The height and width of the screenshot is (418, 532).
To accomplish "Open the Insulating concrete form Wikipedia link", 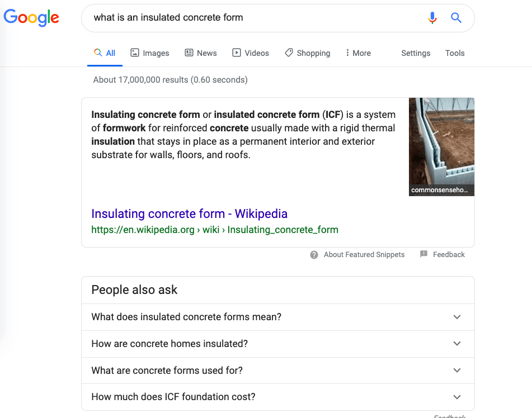I will coord(189,214).
